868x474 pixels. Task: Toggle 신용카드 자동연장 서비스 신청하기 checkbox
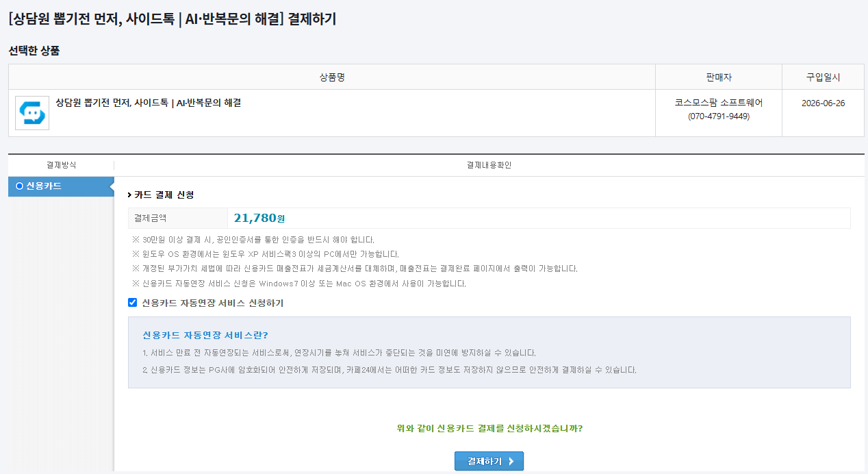point(133,303)
